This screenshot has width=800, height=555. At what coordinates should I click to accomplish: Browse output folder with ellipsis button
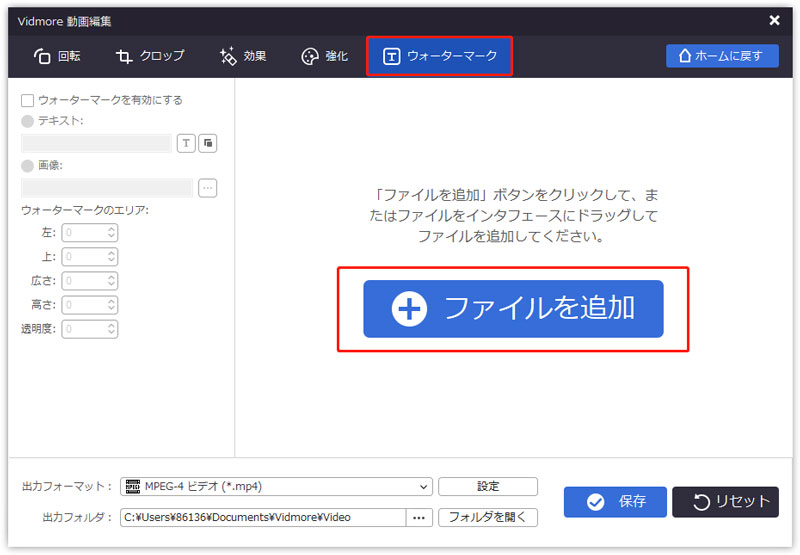(x=419, y=517)
